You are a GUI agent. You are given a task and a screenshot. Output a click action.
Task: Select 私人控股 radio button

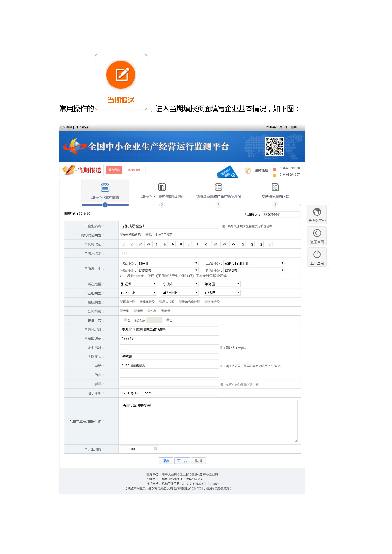[161, 301]
